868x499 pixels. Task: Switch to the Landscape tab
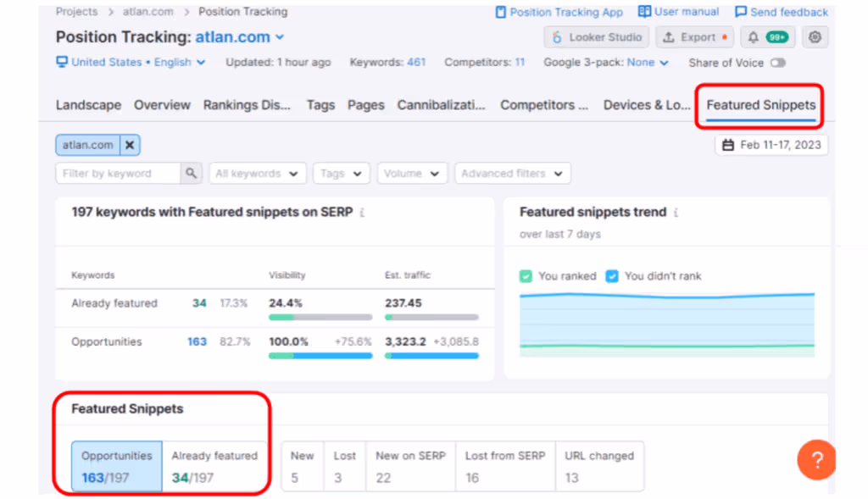click(88, 105)
